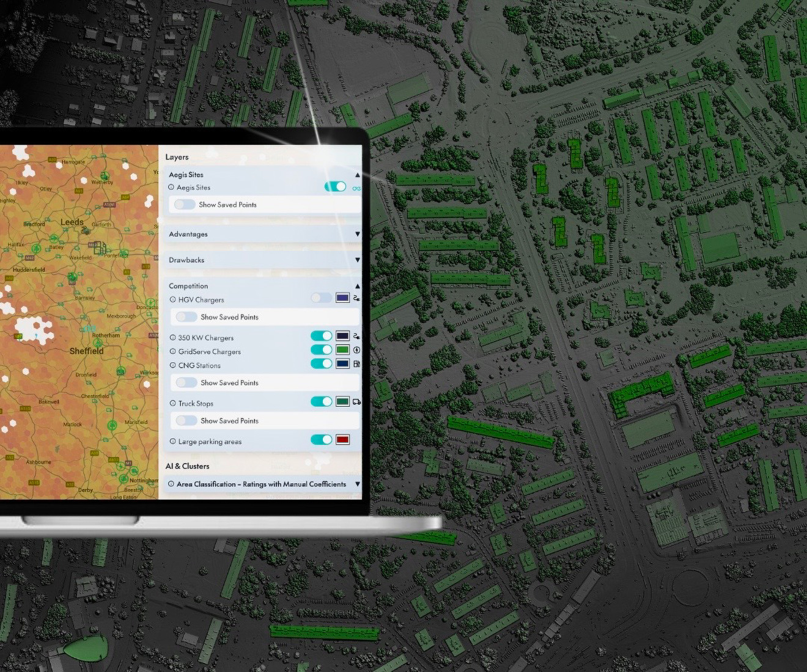Screen dimensions: 807x672
Task: Turn off the Aegis Sites layer toggle
Action: click(335, 186)
